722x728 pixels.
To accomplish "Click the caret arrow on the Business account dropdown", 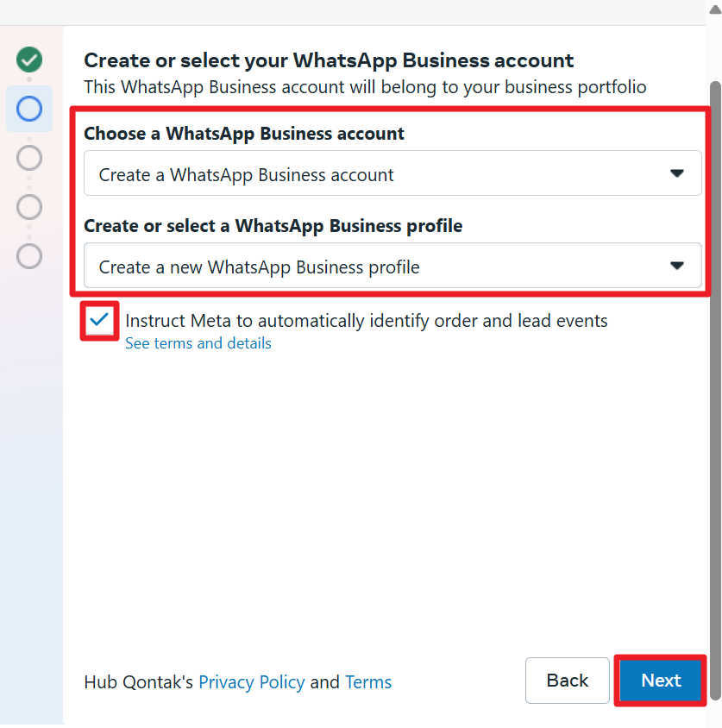I will coord(677,174).
